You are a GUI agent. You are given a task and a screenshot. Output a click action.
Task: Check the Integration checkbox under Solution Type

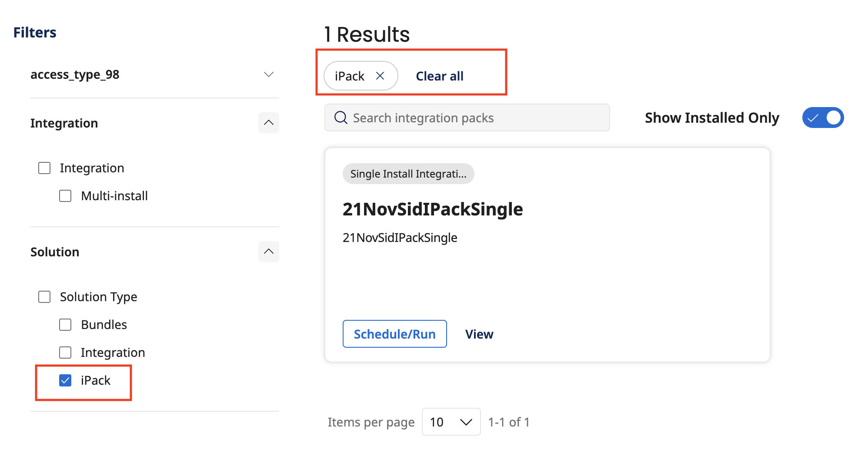(65, 353)
